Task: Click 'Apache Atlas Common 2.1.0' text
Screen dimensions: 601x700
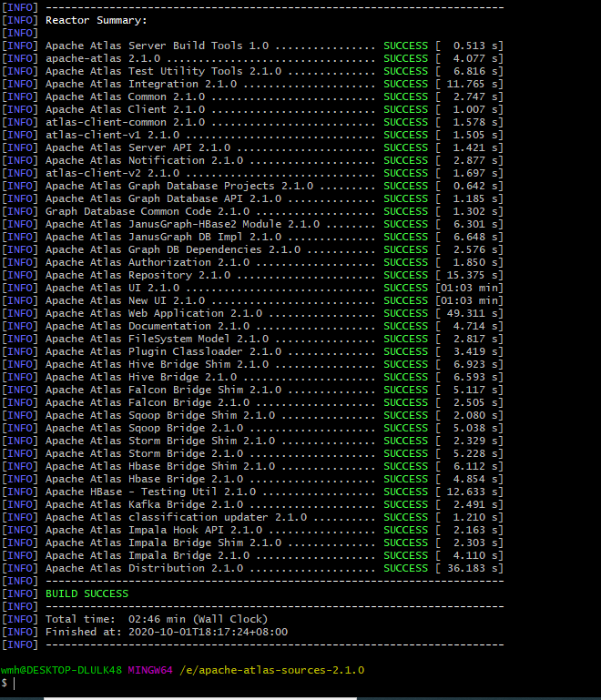Action: [125, 96]
